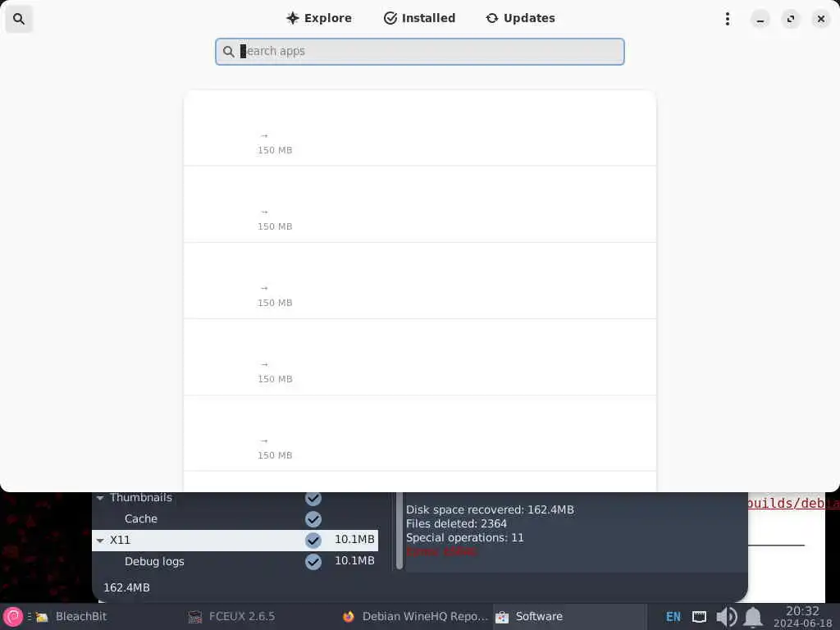The image size is (840, 630).
Task: Open the EN keyboard layout indicator
Action: tap(673, 617)
